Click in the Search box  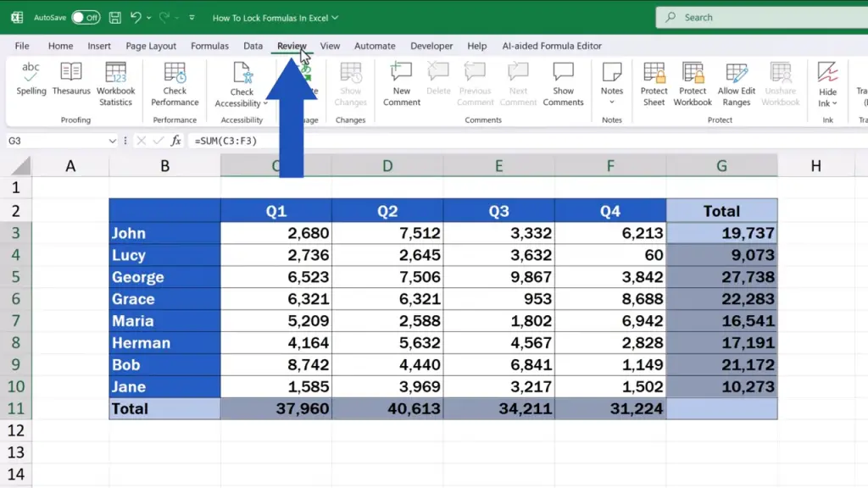pyautogui.click(x=763, y=17)
